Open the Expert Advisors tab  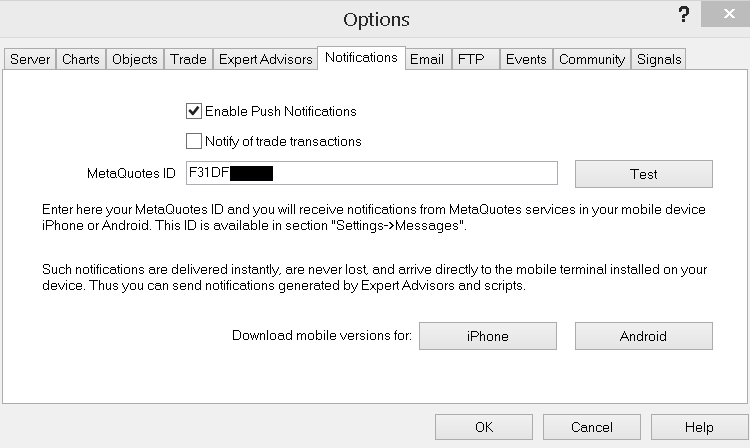[265, 59]
